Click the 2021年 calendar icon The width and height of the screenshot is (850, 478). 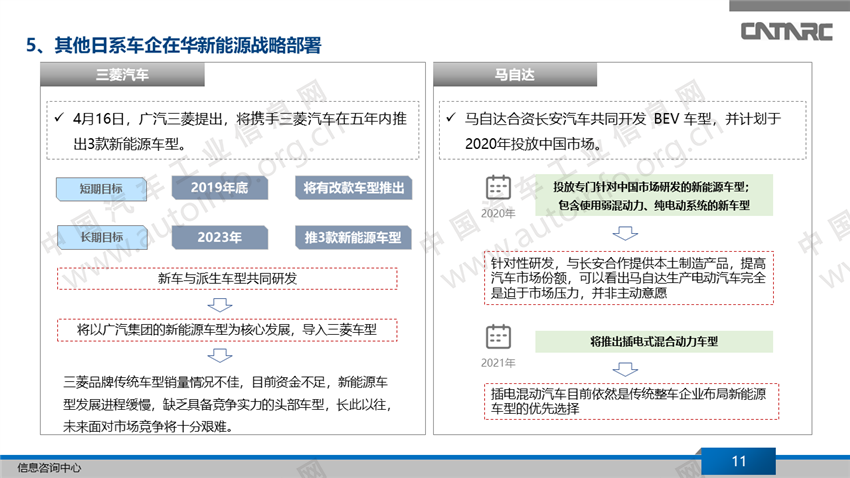[498, 337]
